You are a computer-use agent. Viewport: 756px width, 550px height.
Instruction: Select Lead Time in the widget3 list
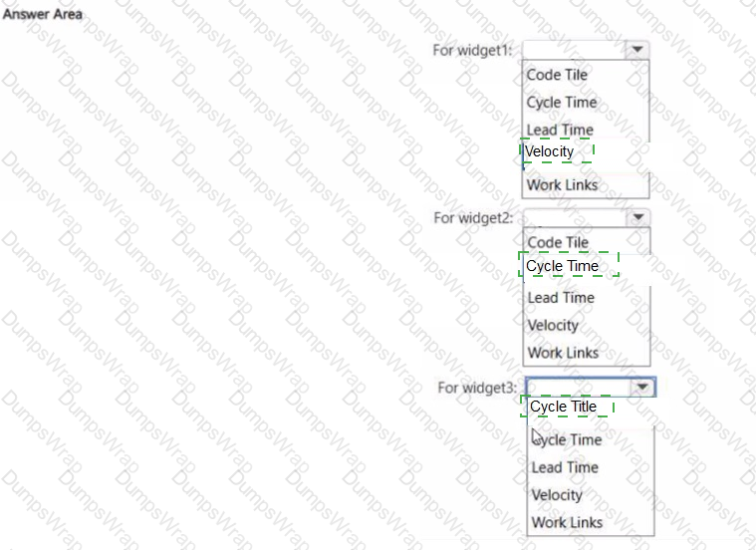[565, 467]
